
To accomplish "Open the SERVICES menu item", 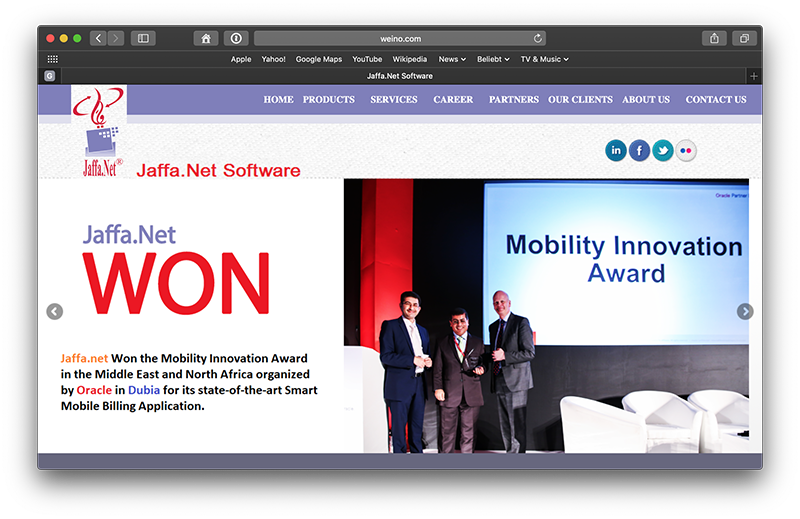I will (x=394, y=100).
